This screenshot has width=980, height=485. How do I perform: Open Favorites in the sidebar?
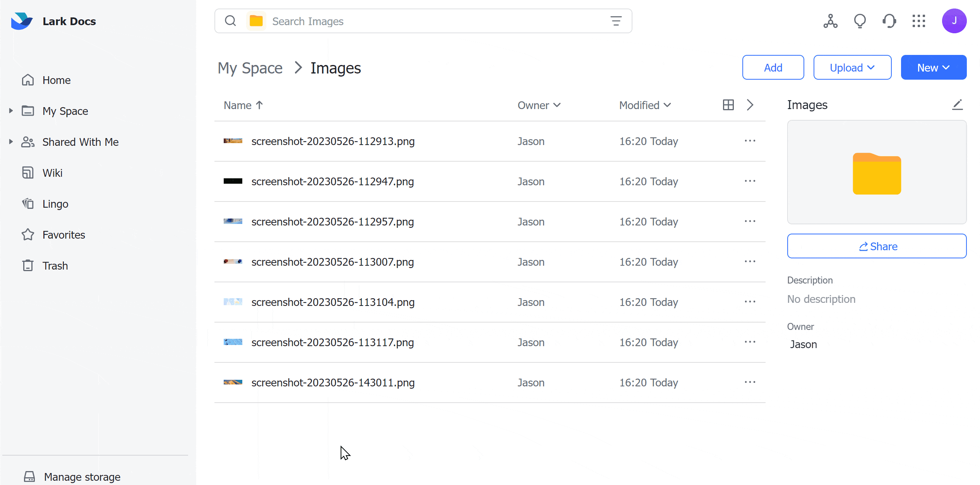(53, 235)
